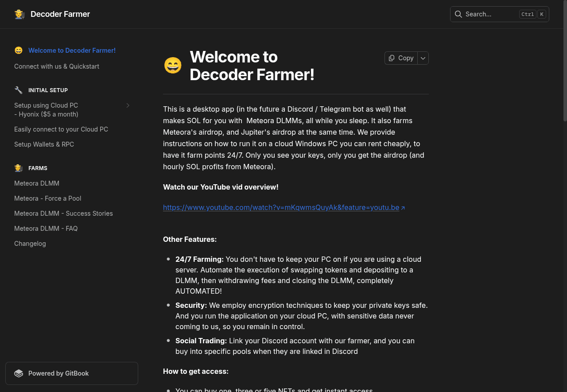Select Meteora DLMM - FAQ entry
567x392 pixels.
pos(46,228)
